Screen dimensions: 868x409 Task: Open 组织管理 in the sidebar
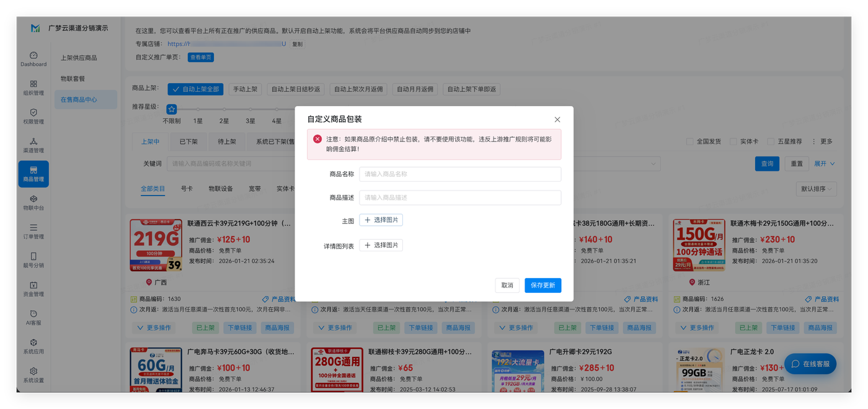point(33,88)
